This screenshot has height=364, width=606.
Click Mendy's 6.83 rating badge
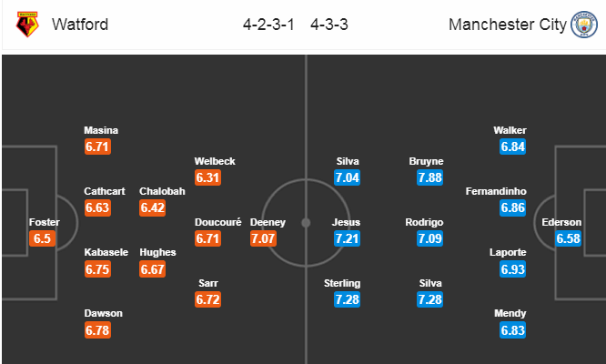coord(512,330)
